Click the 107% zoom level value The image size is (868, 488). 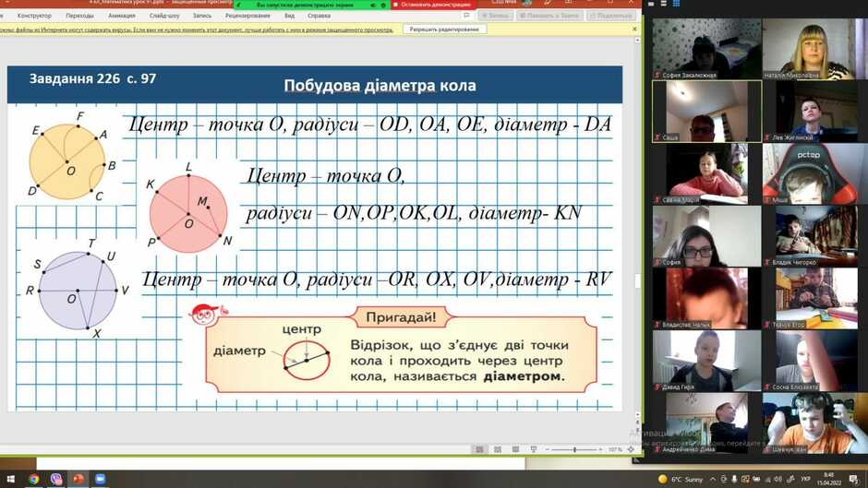click(x=615, y=450)
